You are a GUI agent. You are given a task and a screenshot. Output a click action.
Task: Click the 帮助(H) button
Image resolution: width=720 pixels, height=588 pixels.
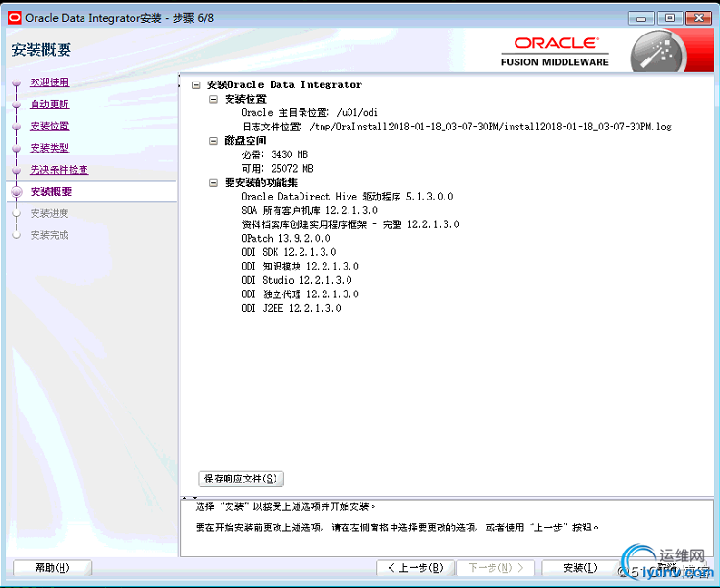[53, 568]
